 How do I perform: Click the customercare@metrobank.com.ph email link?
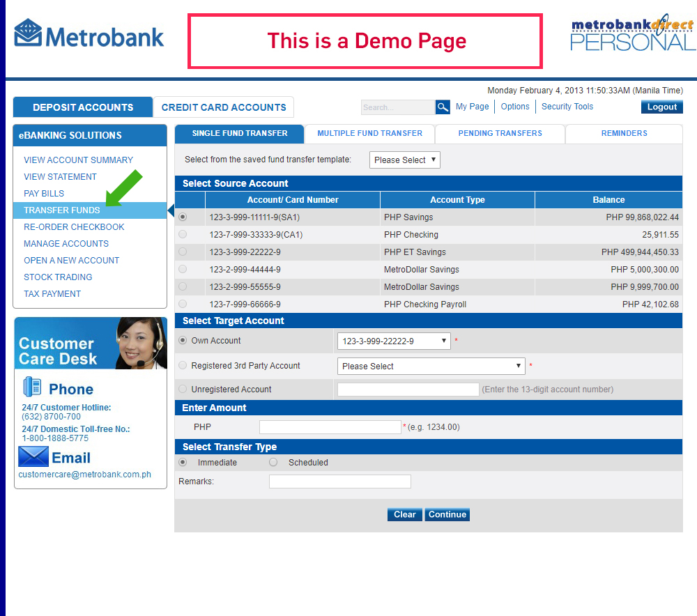coord(84,475)
